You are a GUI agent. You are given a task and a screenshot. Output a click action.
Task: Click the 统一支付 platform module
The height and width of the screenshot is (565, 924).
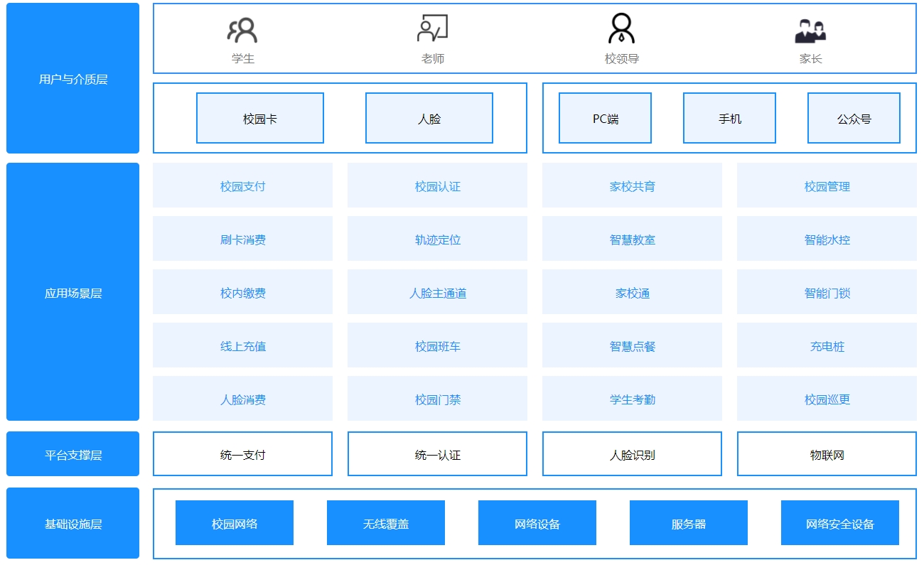[x=243, y=453]
